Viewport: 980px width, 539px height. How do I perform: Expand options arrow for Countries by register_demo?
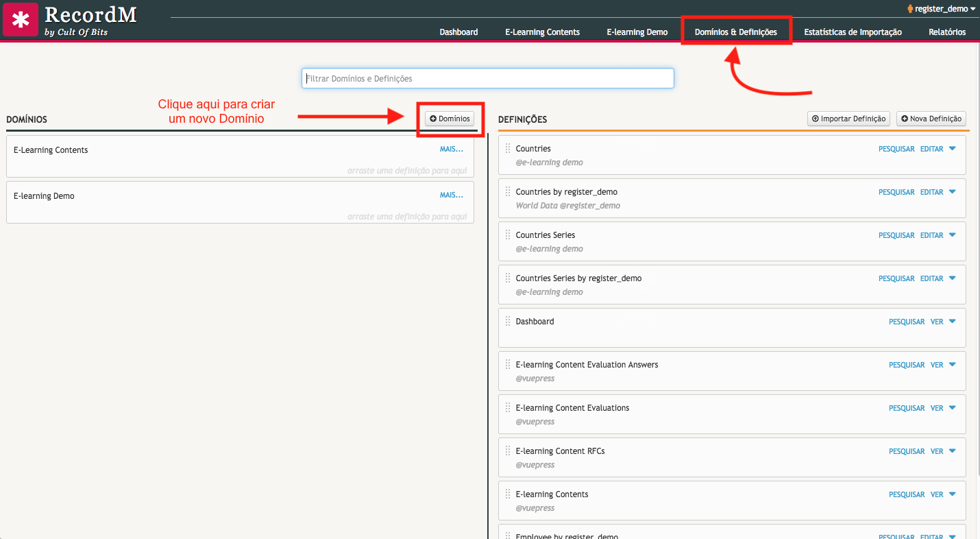pos(953,192)
